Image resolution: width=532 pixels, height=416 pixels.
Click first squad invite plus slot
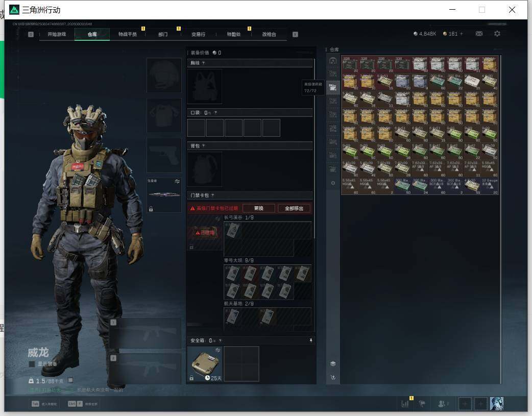pyautogui.click(x=465, y=404)
